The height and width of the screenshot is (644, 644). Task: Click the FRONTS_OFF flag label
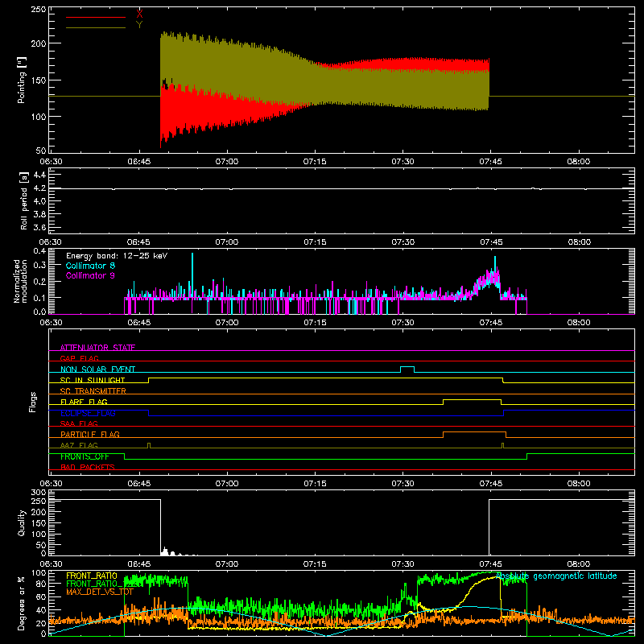tap(85, 456)
